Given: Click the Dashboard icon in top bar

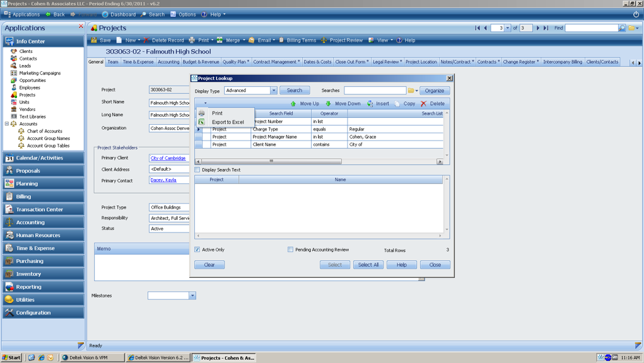Looking at the screenshot, I should point(105,14).
